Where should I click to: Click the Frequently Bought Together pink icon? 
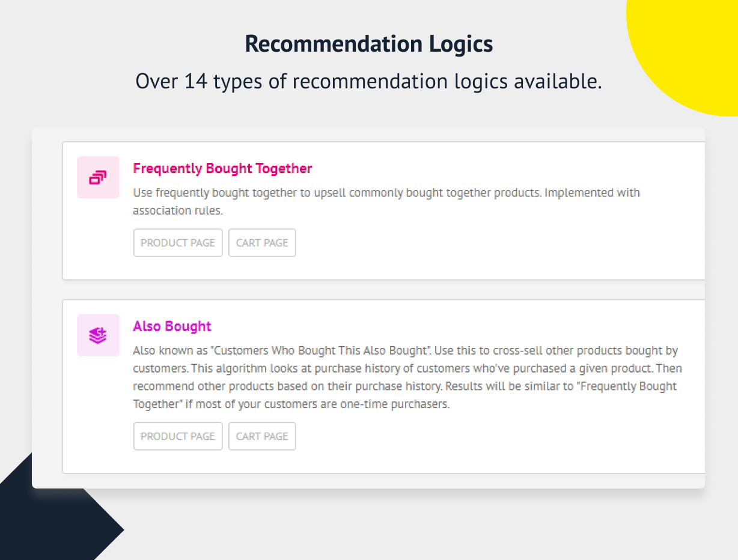(98, 177)
